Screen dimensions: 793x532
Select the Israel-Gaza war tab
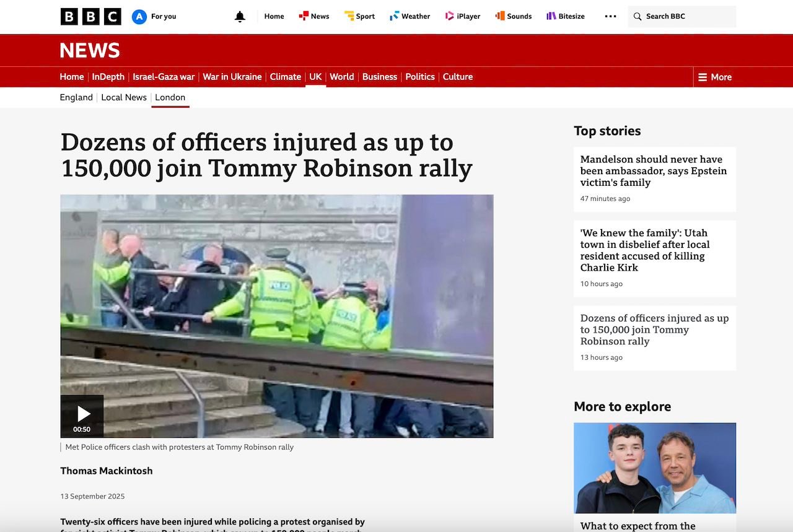[164, 77]
